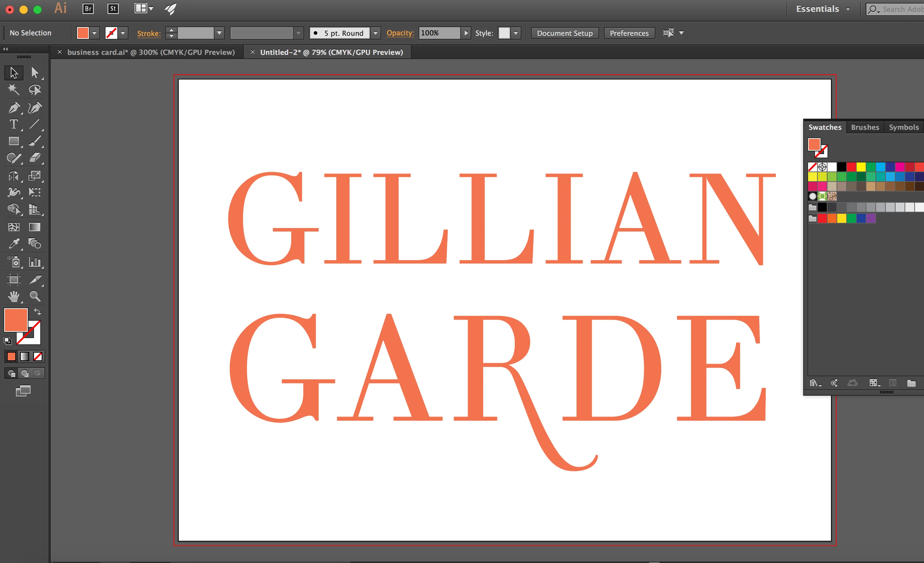
Task: Swap fill and stroke colors
Action: click(x=37, y=311)
